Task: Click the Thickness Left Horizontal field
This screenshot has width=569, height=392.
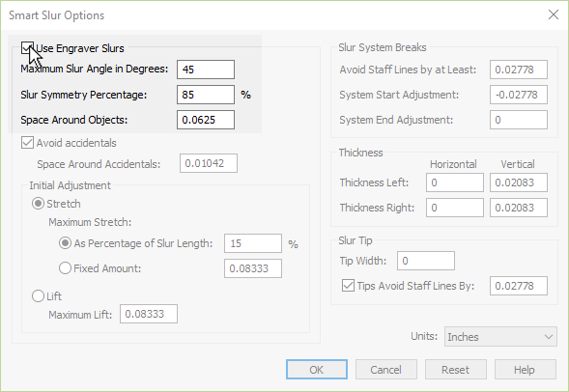Action: (x=455, y=182)
